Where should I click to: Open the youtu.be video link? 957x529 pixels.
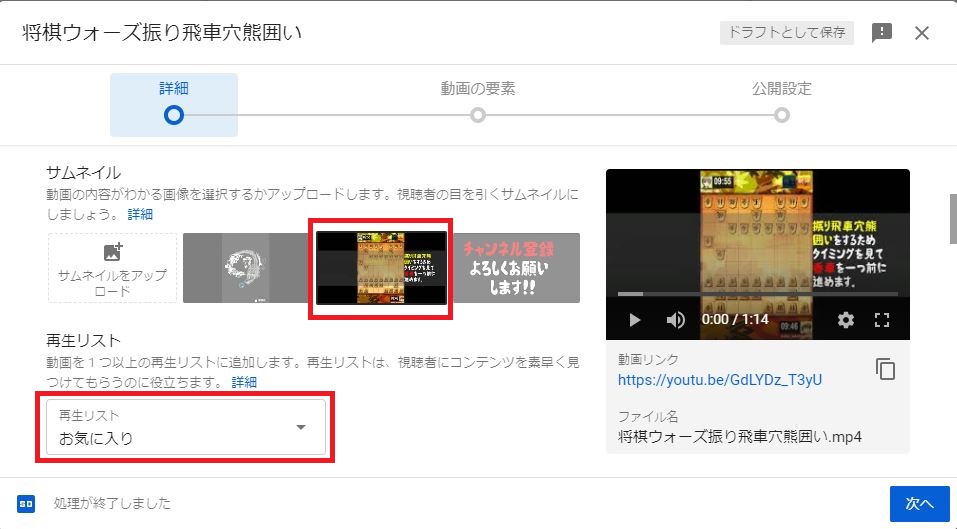coord(720,380)
